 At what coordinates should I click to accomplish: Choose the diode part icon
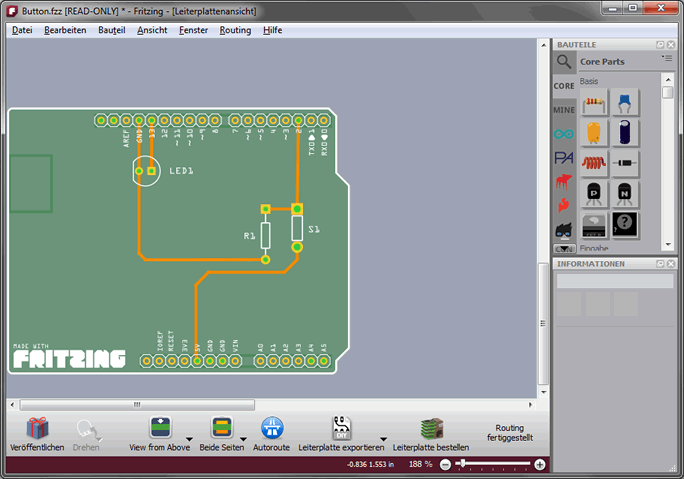coord(625,163)
